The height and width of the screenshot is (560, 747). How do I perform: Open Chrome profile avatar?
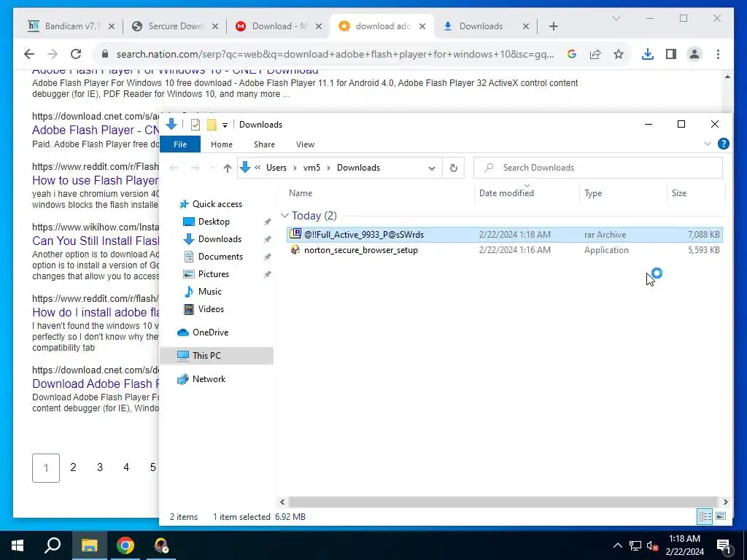click(694, 54)
